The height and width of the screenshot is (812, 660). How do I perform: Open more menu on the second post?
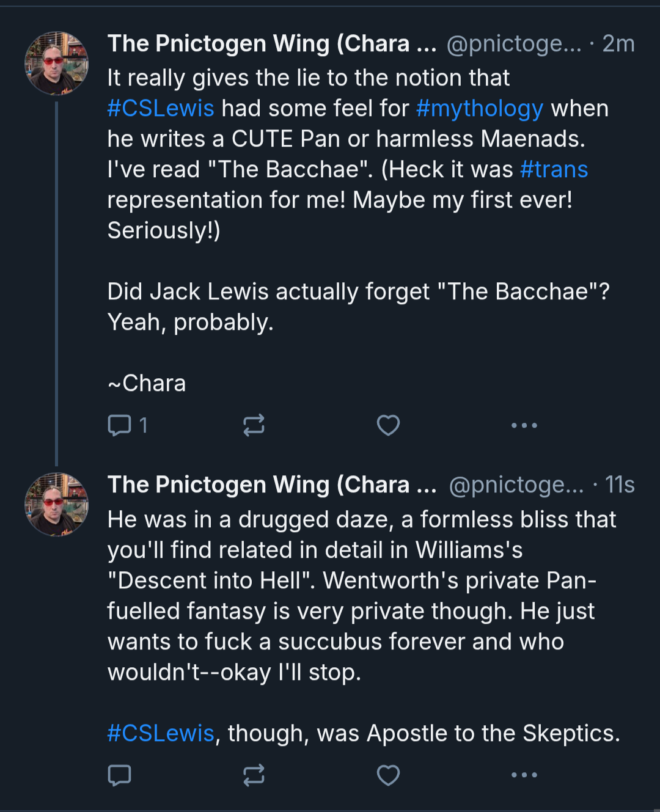click(524, 775)
